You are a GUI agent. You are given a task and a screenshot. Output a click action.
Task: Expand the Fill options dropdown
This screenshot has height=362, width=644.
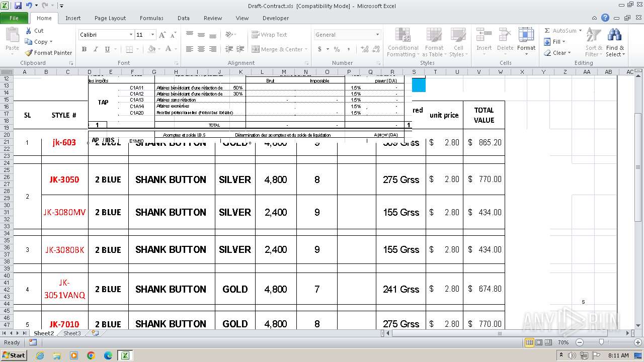click(x=563, y=42)
